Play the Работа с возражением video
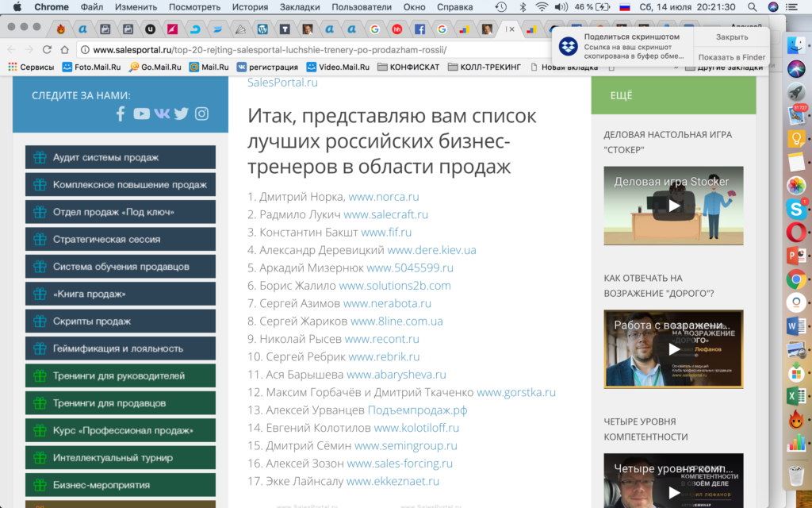This screenshot has height=508, width=812. (673, 348)
